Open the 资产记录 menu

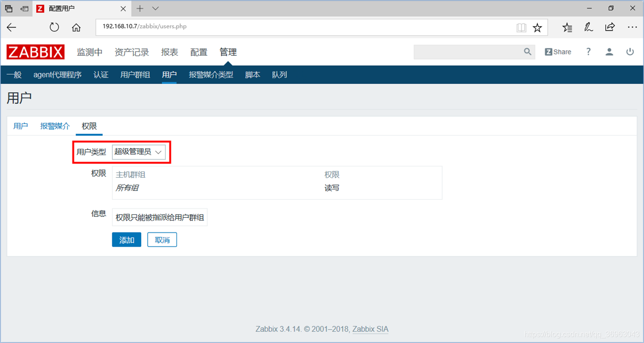132,52
